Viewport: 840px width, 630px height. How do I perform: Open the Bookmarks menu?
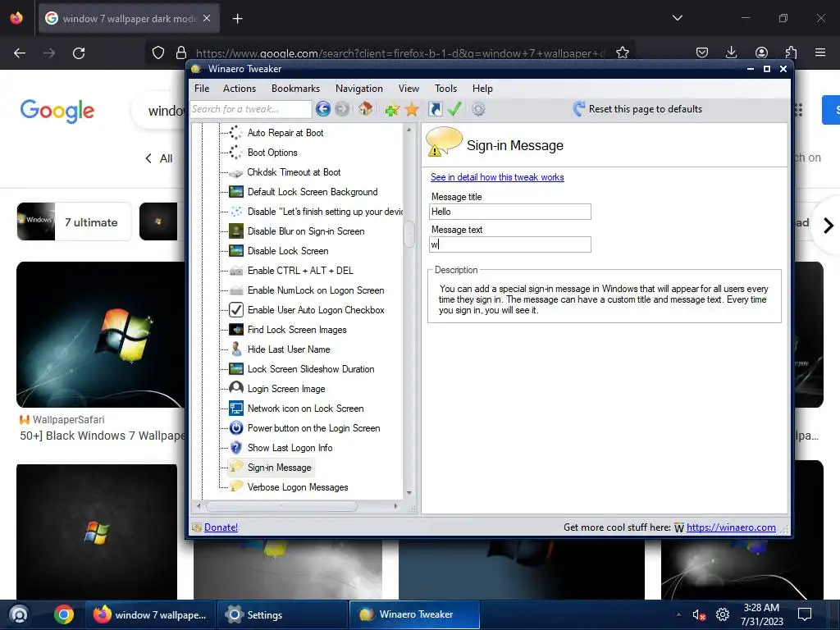[295, 89]
